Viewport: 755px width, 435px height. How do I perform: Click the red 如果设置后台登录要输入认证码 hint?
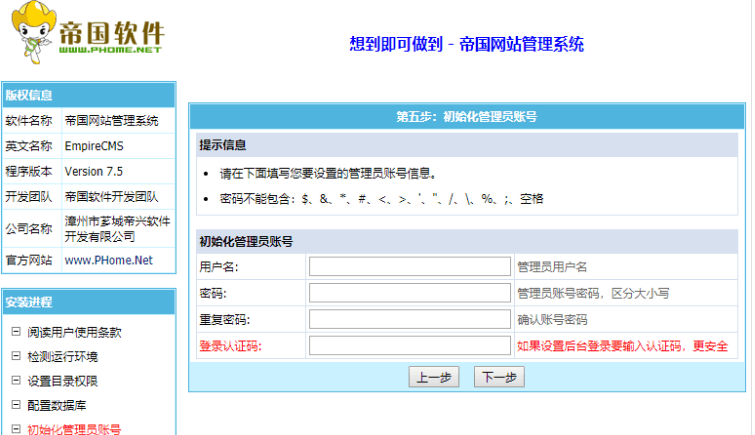[x=622, y=346]
